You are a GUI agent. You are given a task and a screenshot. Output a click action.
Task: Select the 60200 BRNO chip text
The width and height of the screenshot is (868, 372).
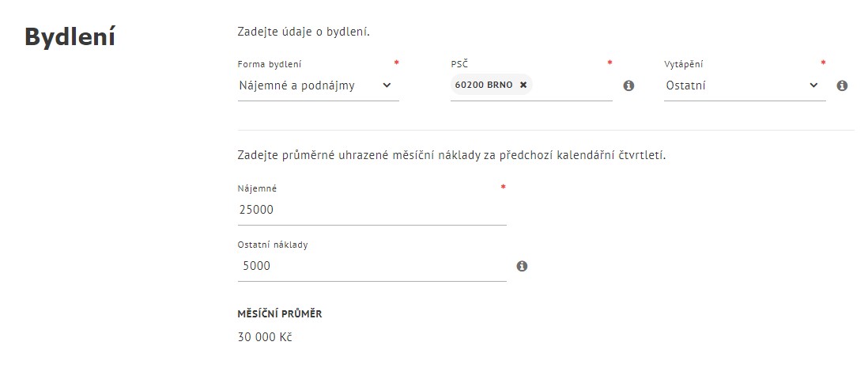tap(484, 85)
